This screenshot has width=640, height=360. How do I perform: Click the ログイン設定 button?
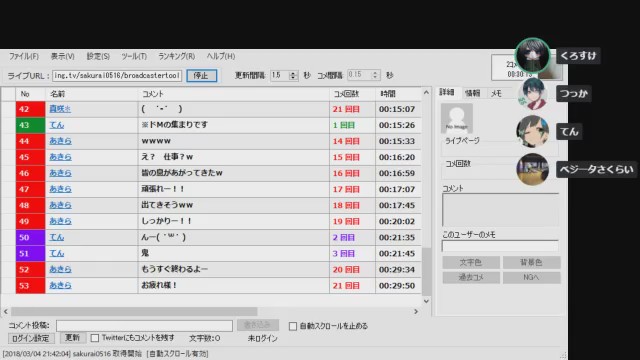click(31, 338)
